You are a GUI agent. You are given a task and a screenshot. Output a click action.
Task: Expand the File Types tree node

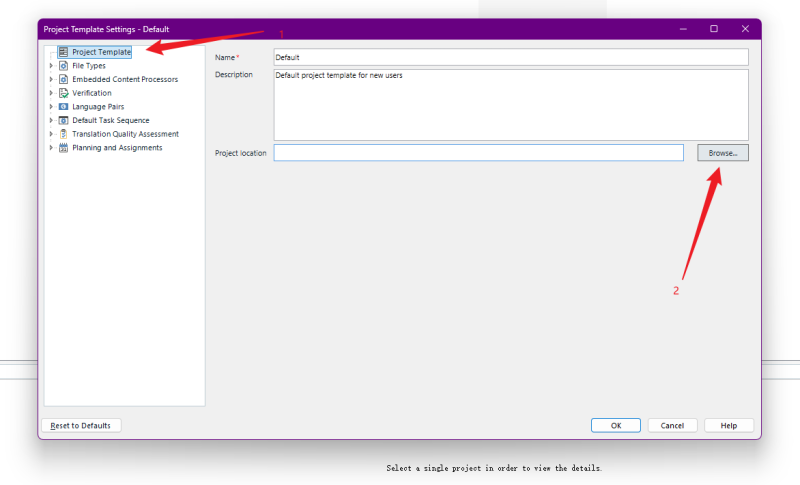coord(51,66)
